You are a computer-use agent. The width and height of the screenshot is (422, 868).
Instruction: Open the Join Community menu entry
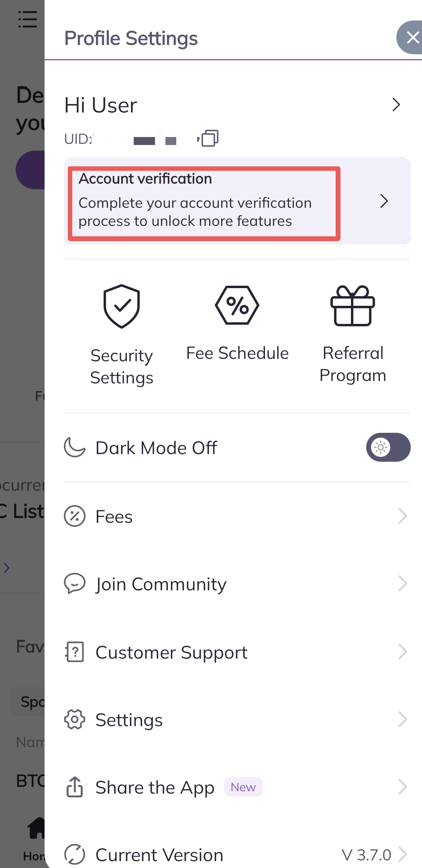(161, 584)
